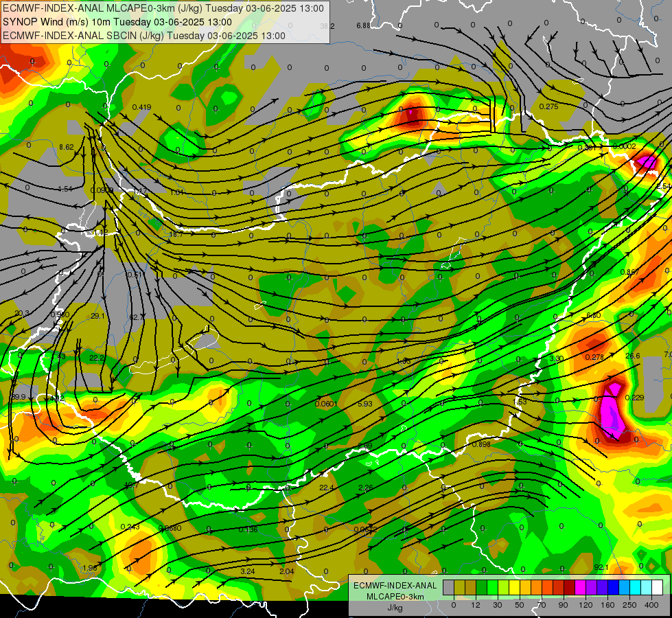Click the 'SYNOP Wind (m/s) 10m' title line
Image resolution: width=672 pixels, height=618 pixels.
click(117, 22)
